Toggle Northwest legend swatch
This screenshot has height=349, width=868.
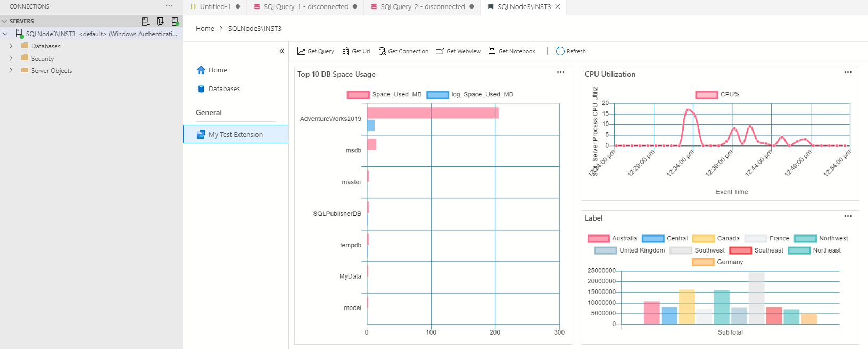(x=805, y=239)
